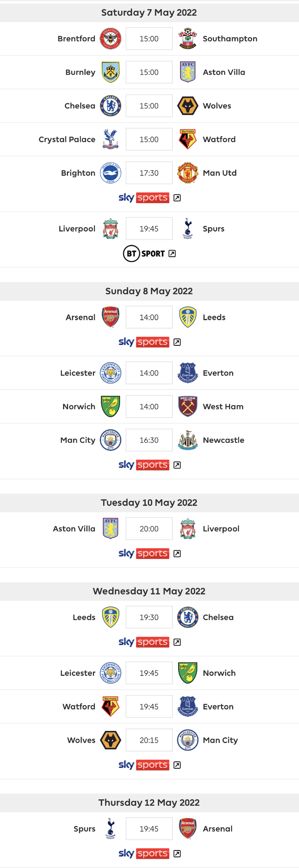Click the 15:00 kick-off box for Chelsea v Wolves
Image resolution: width=299 pixels, height=868 pixels.
(x=149, y=106)
